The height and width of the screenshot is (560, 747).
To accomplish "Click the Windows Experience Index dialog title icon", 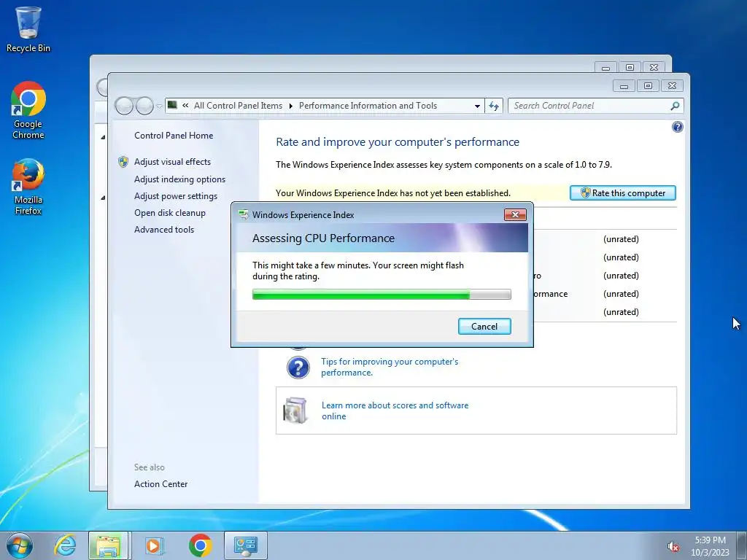I will tap(244, 215).
